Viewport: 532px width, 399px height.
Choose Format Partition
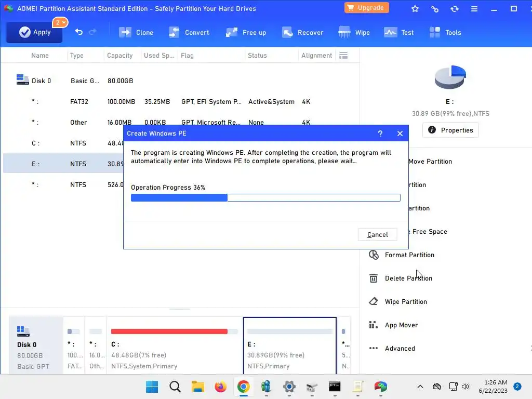409,255
